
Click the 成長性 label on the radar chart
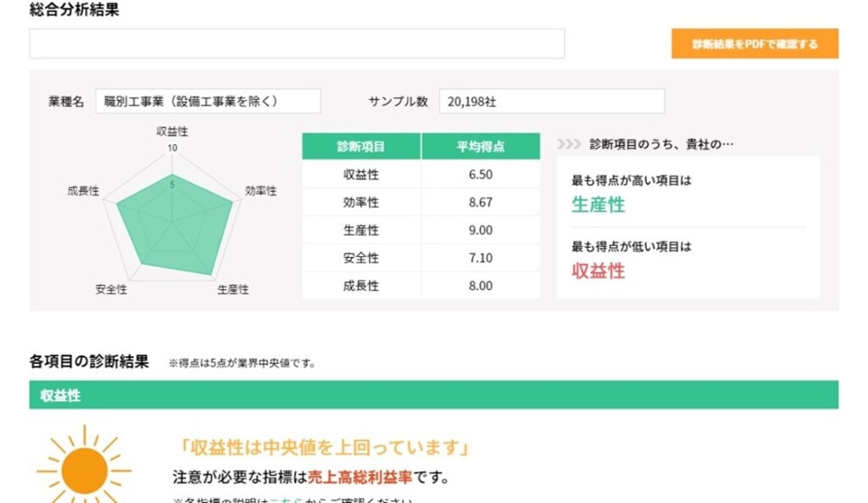tap(83, 191)
